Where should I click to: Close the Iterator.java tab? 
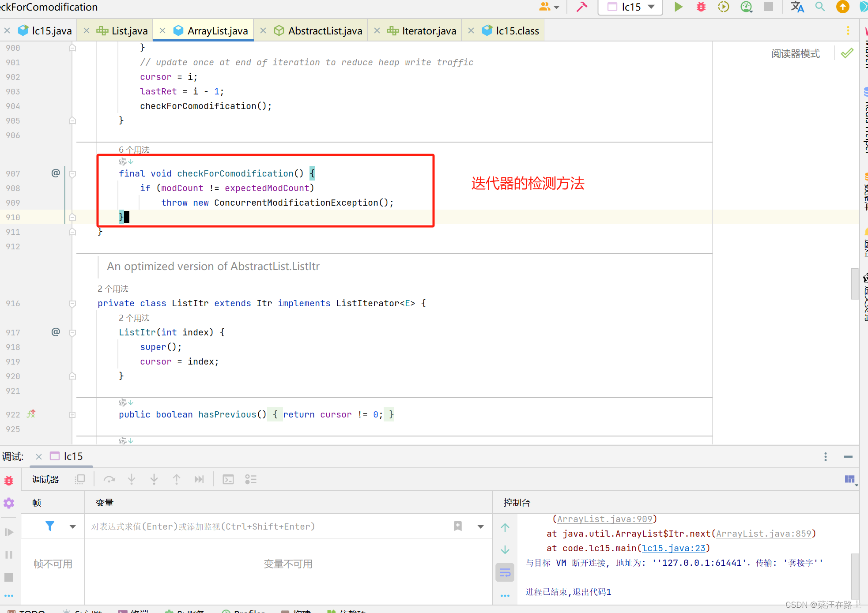pyautogui.click(x=377, y=30)
